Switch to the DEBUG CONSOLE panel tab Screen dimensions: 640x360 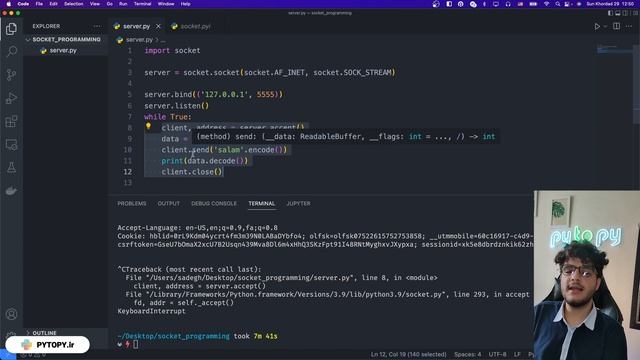click(x=214, y=203)
